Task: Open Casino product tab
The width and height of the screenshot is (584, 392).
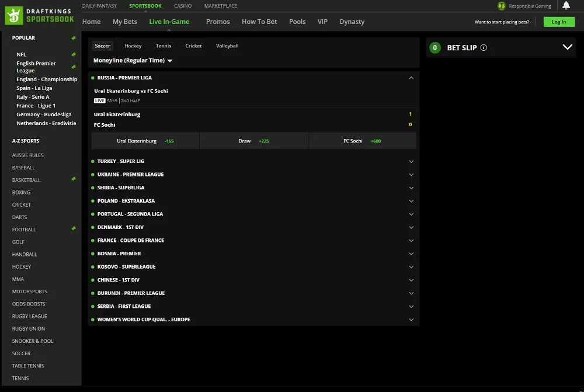Action: click(183, 6)
